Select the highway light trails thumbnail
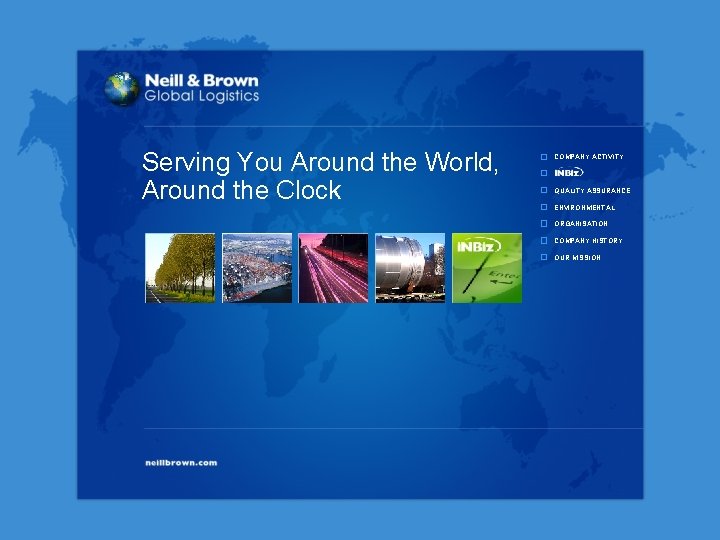Viewport: 720px width, 540px height. (x=333, y=268)
